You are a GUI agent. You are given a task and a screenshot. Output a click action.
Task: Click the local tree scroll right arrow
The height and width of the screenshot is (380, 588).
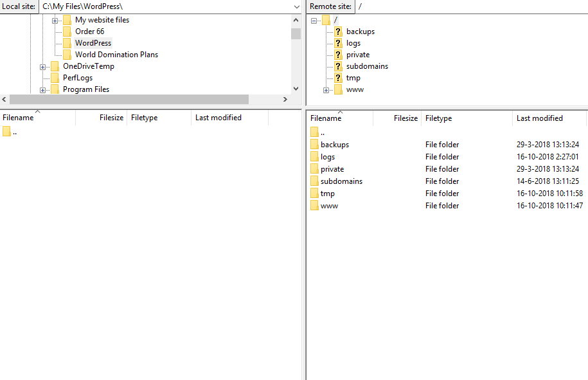pos(285,100)
